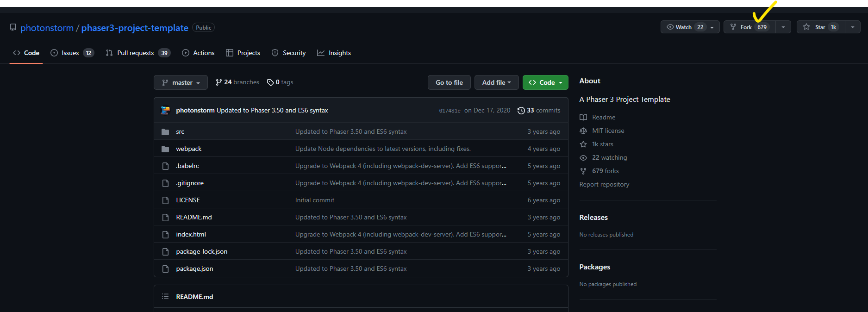
Task: Click the scales icon next to MIT license
Action: point(583,131)
